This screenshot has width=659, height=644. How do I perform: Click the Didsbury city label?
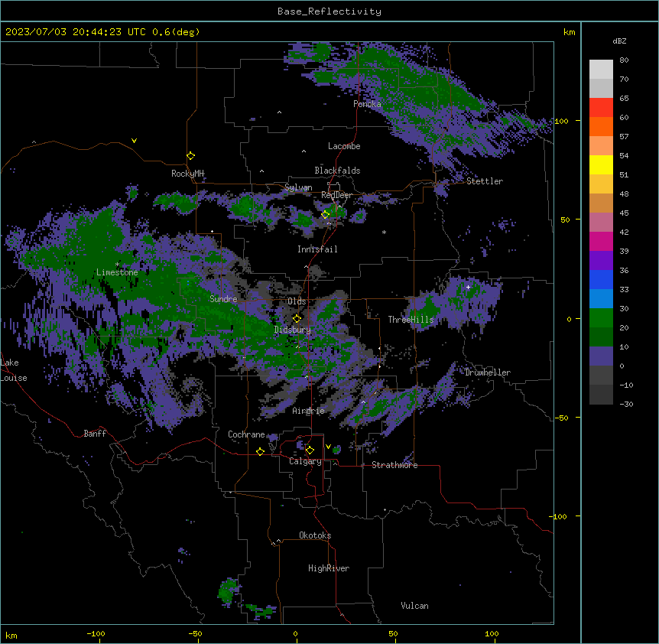293,330
